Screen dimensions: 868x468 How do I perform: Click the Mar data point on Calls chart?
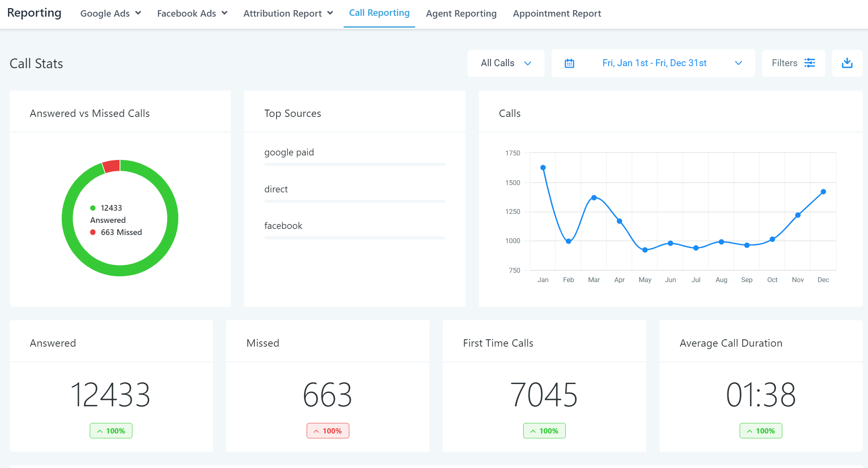coord(594,198)
